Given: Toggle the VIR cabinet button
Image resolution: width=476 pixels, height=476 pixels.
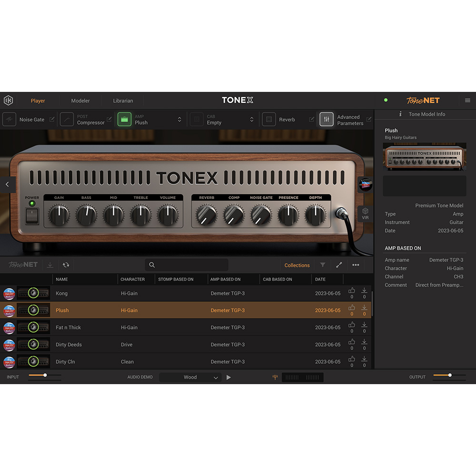Looking at the screenshot, I should [365, 214].
